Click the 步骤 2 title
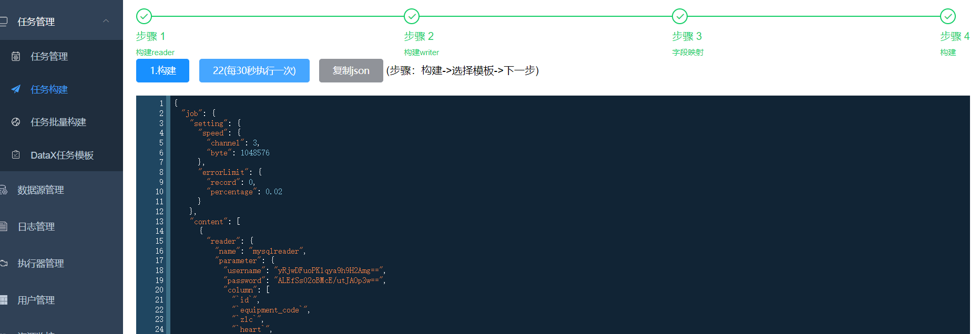This screenshot has height=334, width=980. click(419, 36)
